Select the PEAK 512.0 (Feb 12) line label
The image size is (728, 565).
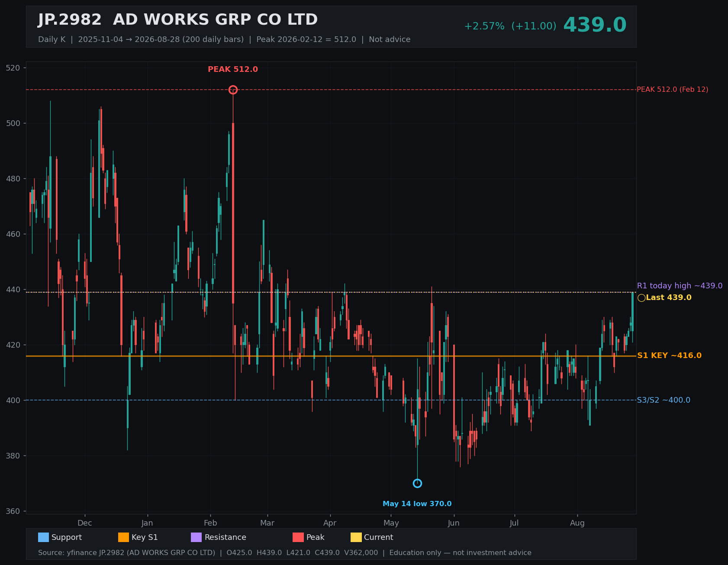click(673, 90)
